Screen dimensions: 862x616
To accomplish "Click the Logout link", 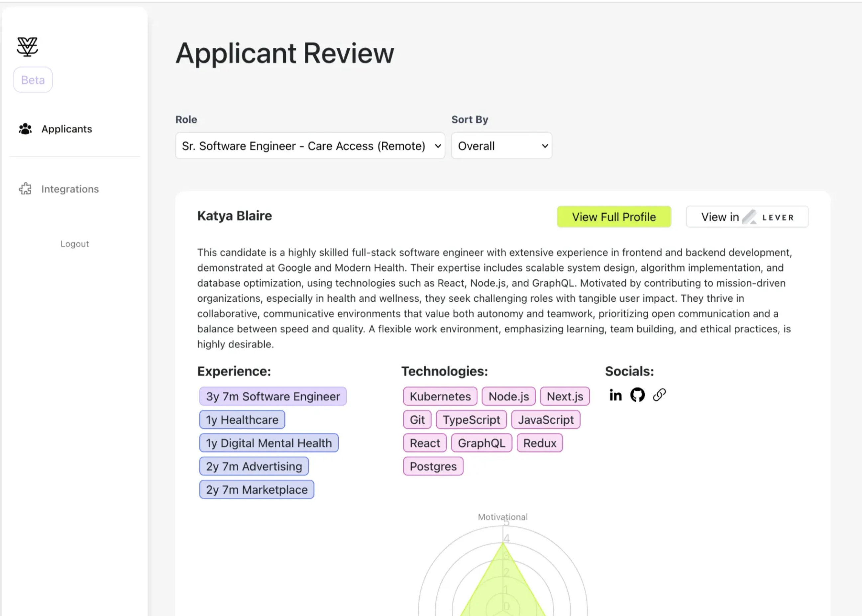I will [x=75, y=244].
